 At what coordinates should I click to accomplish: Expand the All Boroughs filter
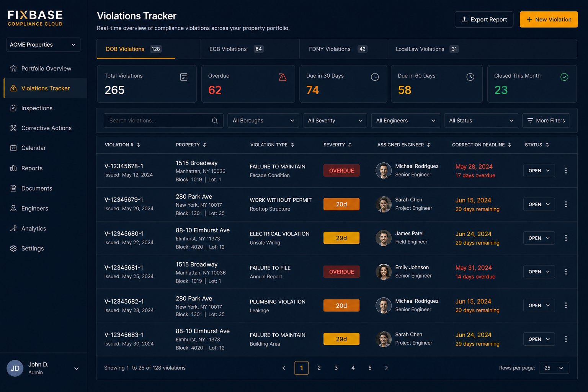(x=263, y=121)
